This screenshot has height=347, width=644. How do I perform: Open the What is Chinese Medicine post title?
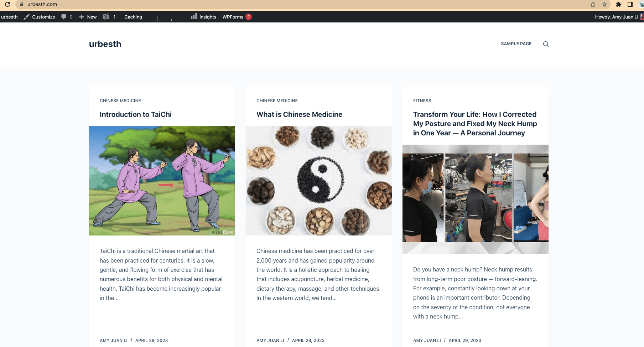pyautogui.click(x=299, y=114)
